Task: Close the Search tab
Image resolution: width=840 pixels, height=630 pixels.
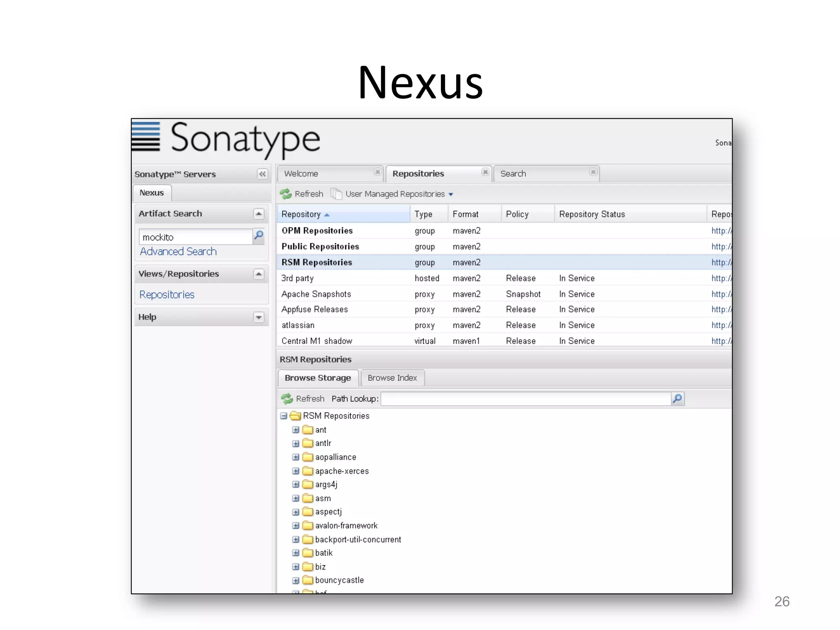Action: coord(593,172)
